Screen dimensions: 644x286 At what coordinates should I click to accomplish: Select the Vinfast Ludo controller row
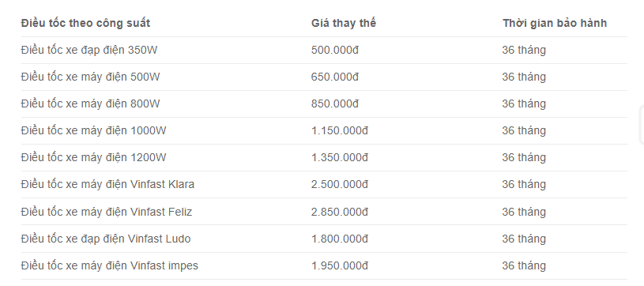[324, 239]
